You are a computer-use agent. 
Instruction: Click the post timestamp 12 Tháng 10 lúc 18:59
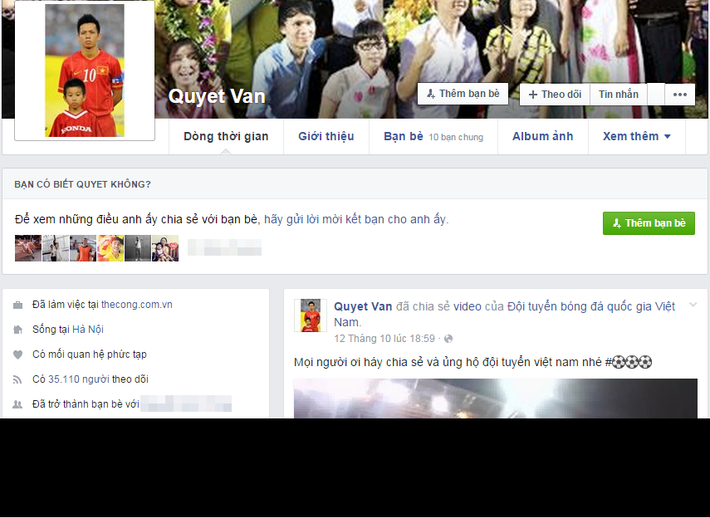pos(384,339)
